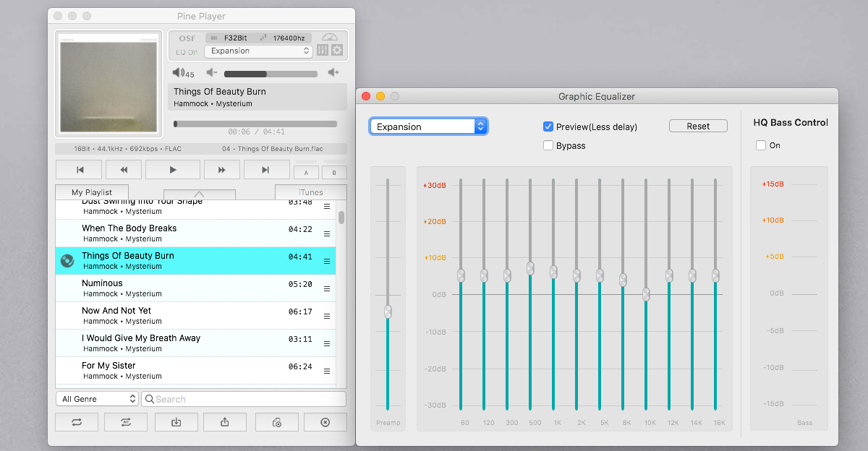Click the circled X remove button
868x451 pixels.
(325, 422)
